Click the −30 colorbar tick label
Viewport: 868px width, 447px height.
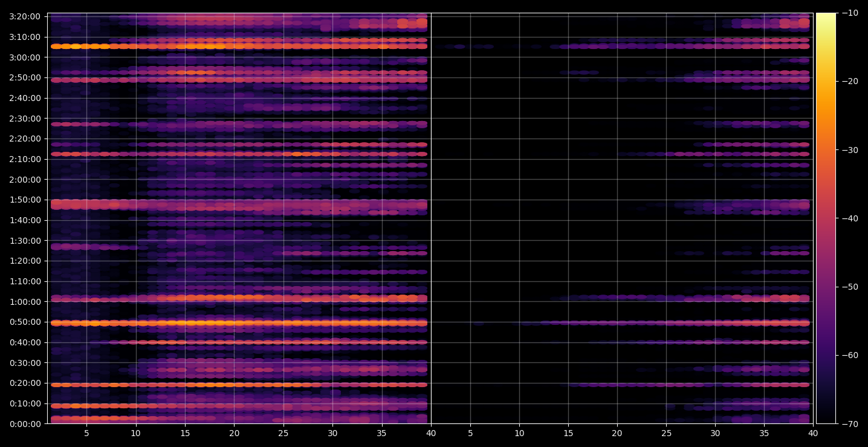tap(849, 150)
